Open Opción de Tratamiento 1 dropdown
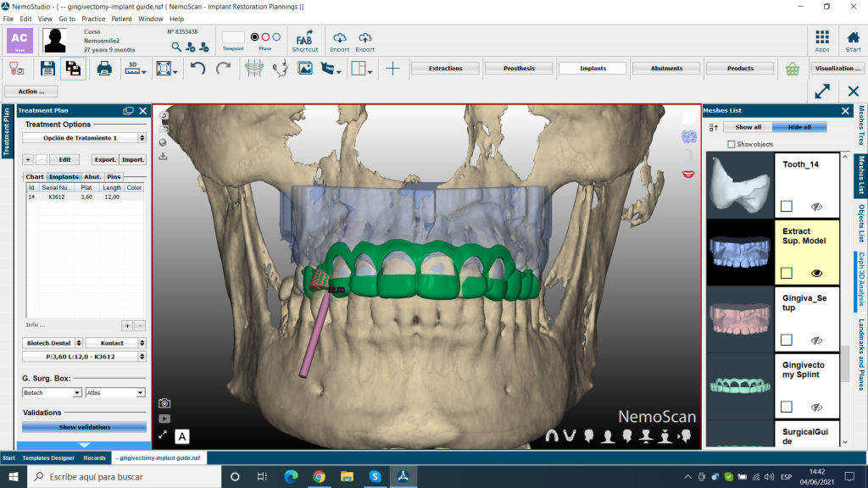 coord(84,138)
